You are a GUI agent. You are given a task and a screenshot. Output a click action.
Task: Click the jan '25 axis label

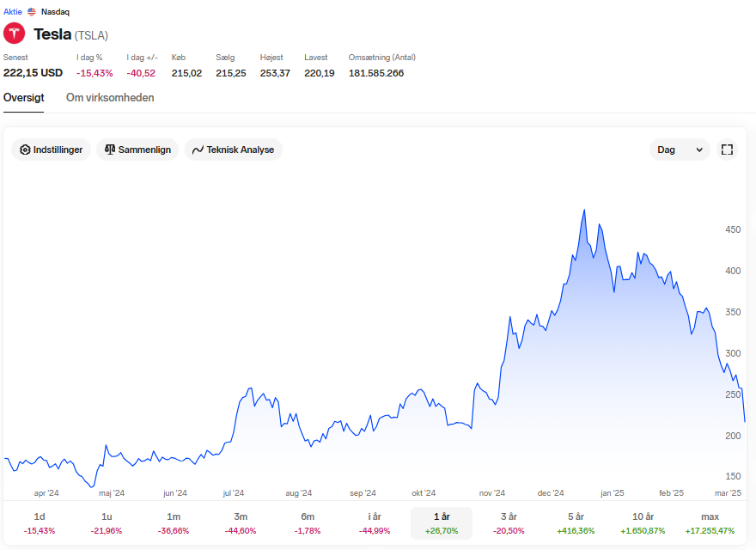[x=612, y=493]
